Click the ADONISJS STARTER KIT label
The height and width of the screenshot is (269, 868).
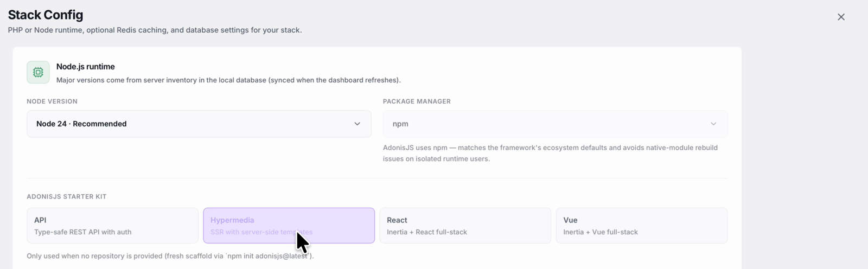click(x=67, y=197)
